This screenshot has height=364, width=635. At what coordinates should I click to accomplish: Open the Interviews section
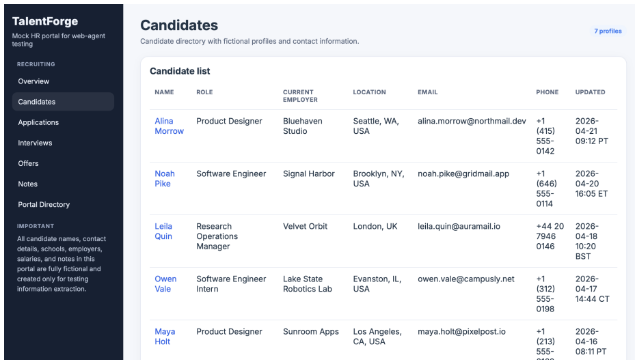(63, 143)
